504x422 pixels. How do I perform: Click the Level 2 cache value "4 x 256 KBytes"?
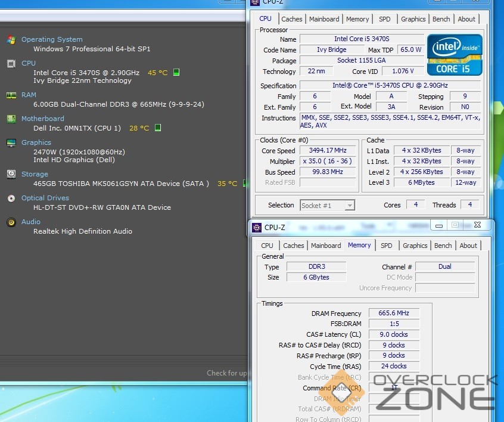tap(421, 172)
